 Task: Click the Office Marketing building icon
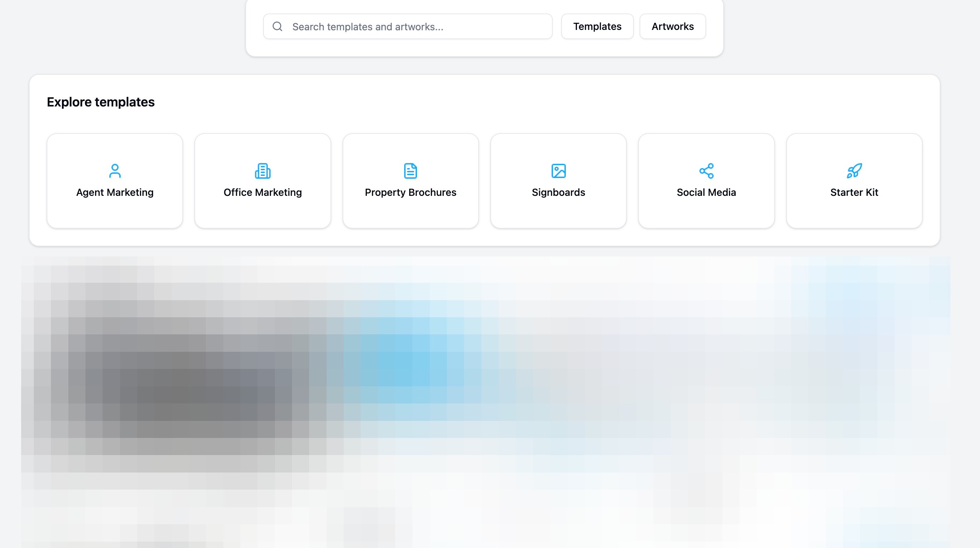(x=263, y=171)
